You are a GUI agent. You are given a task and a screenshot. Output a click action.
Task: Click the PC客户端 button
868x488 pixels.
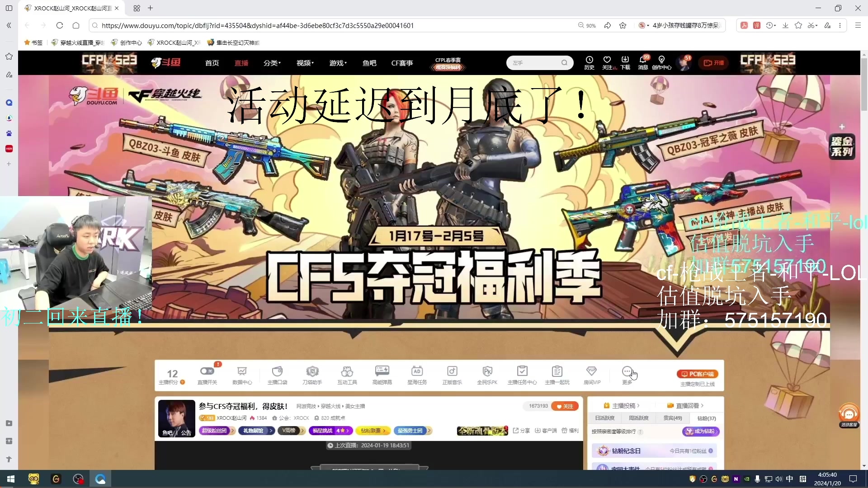pyautogui.click(x=697, y=374)
